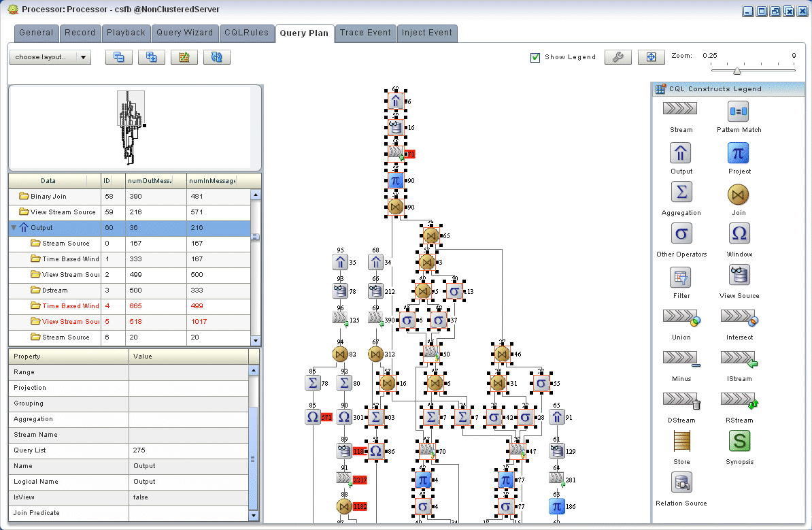Click the Data column header
The image size is (812, 530).
point(55,181)
